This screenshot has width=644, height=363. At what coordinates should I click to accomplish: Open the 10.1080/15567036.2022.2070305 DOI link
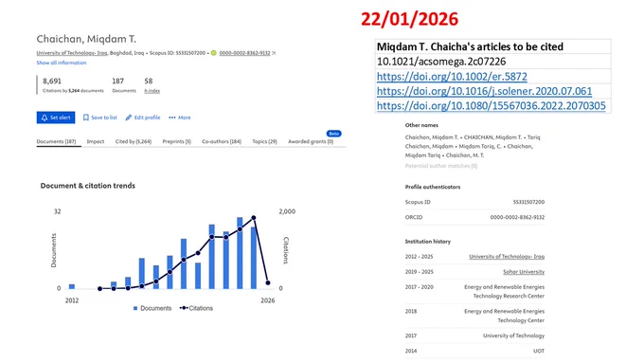tap(492, 106)
